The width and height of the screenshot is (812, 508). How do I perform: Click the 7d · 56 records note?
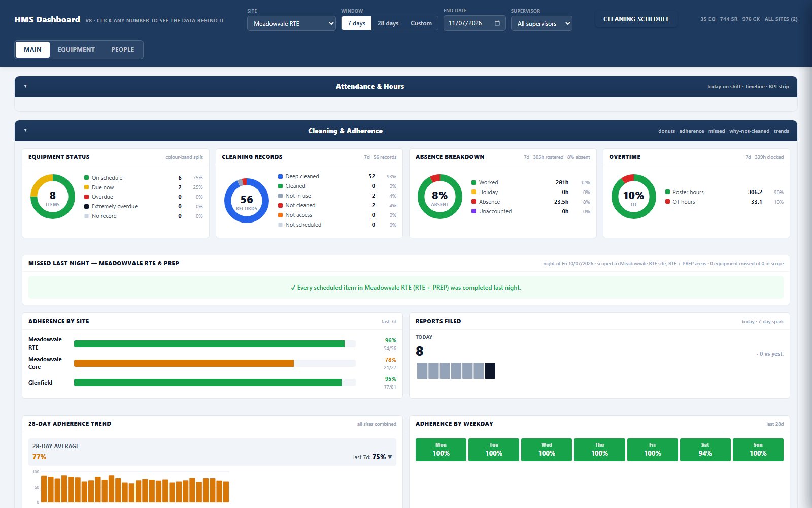tap(380, 157)
